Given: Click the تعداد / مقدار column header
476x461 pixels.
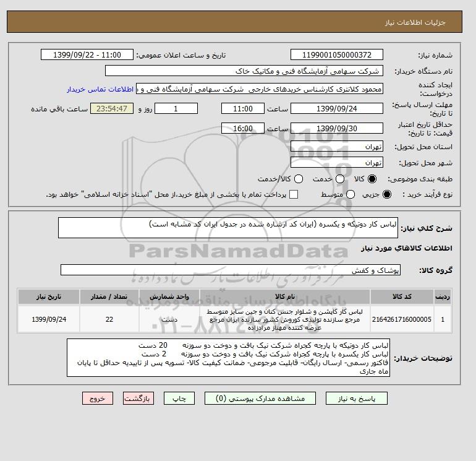Looking at the screenshot, I should pyautogui.click(x=109, y=296).
